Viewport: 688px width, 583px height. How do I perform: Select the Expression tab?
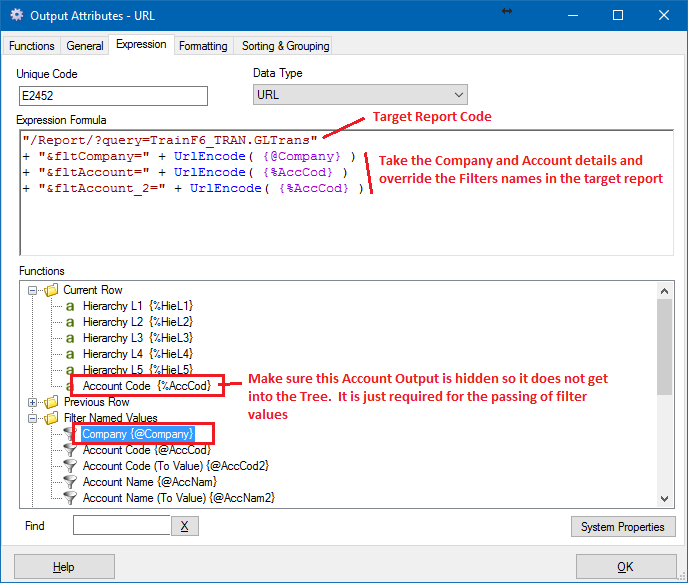click(x=141, y=44)
